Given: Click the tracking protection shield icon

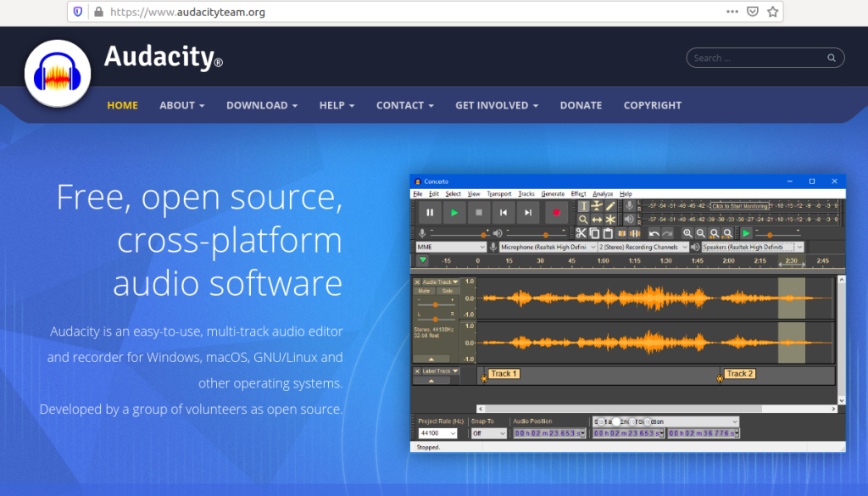Looking at the screenshot, I should [78, 12].
